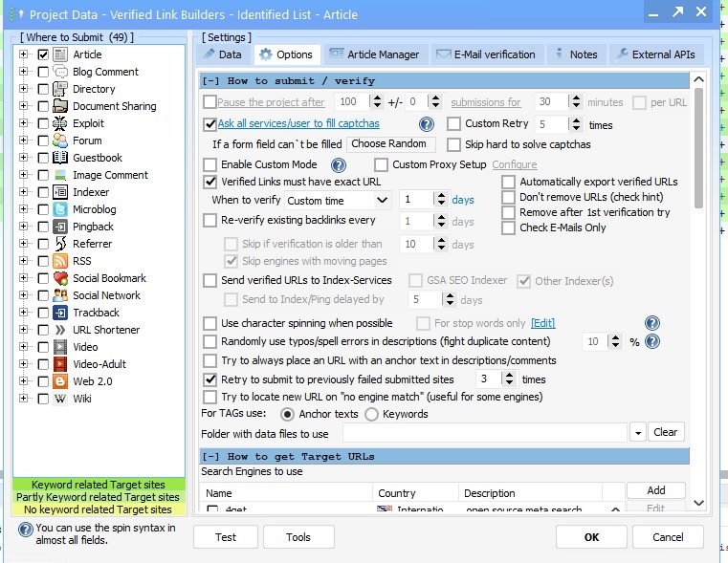Click the URL Shortener icon
This screenshot has width=728, height=563.
(60, 330)
